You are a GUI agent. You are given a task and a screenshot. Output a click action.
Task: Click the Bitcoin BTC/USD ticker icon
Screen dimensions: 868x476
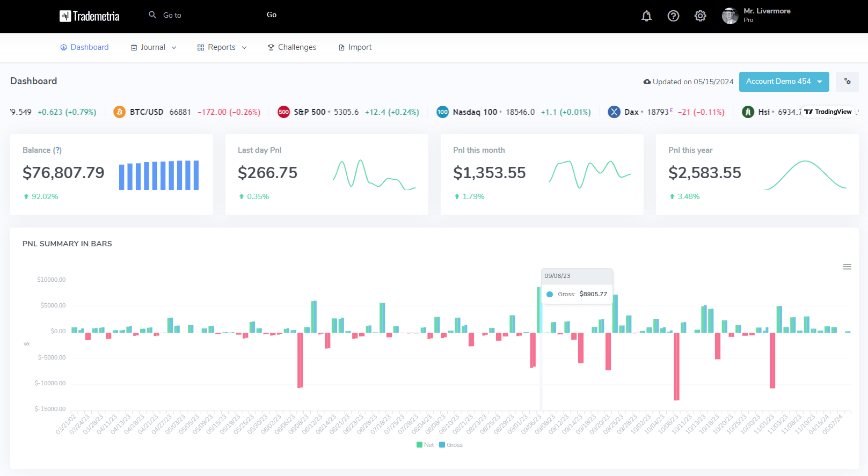[119, 112]
